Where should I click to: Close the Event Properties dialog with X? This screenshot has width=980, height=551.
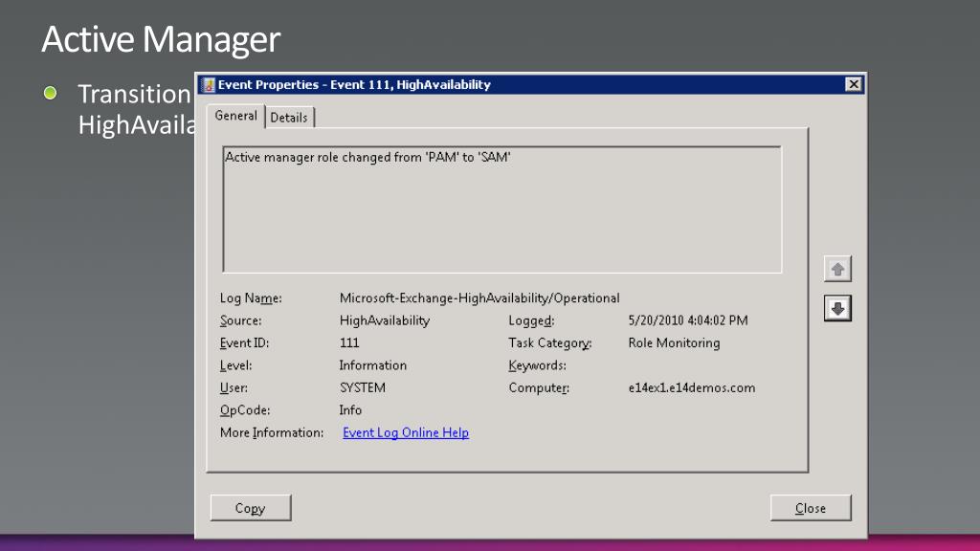tap(853, 84)
